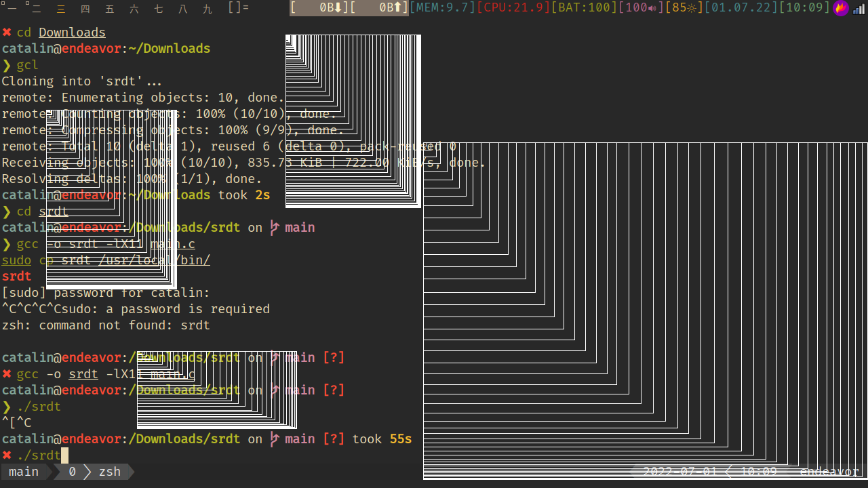Click the "took 55s" duration text
This screenshot has height=488, width=868.
382,439
